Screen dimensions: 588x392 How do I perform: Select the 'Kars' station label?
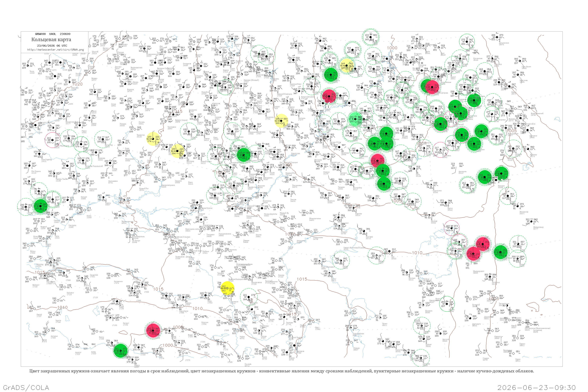228,316
